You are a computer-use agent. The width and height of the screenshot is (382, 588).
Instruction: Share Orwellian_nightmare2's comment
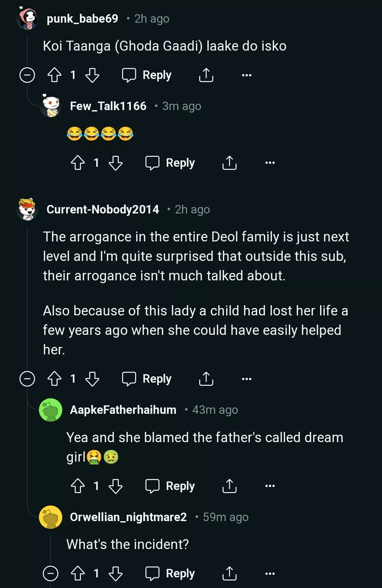click(x=229, y=573)
